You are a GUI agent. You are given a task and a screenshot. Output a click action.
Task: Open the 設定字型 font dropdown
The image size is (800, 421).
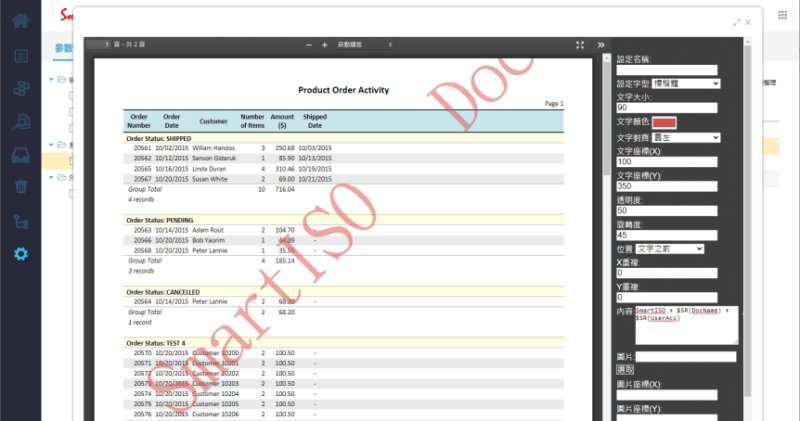[x=686, y=84]
